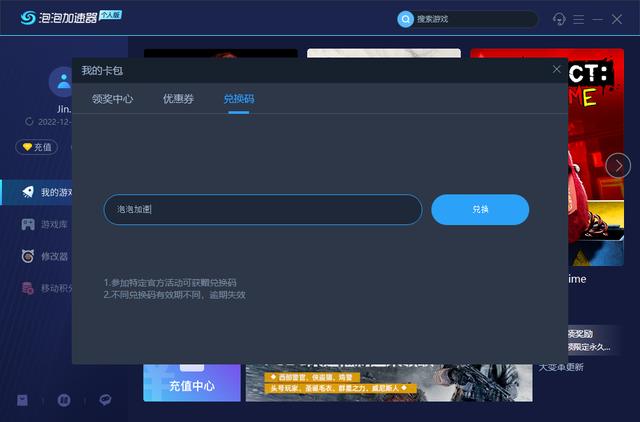This screenshot has height=422, width=640.
Task: Advance banner carousel with right arrow
Action: pyautogui.click(x=618, y=165)
